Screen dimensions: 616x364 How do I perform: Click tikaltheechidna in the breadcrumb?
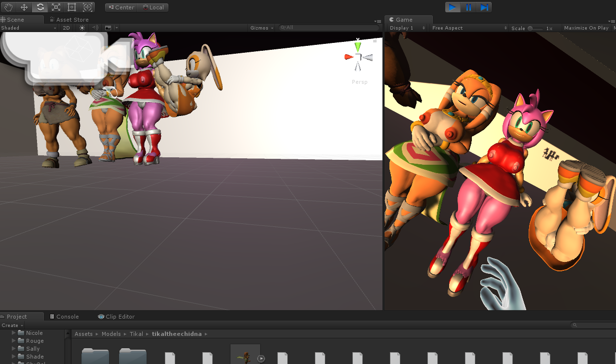pyautogui.click(x=177, y=334)
